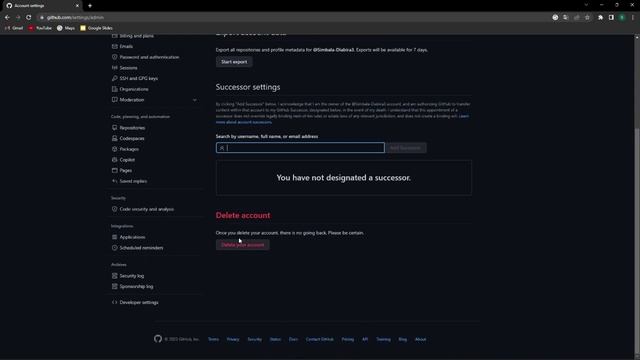Click the Codespaces icon in sidebar

115,138
